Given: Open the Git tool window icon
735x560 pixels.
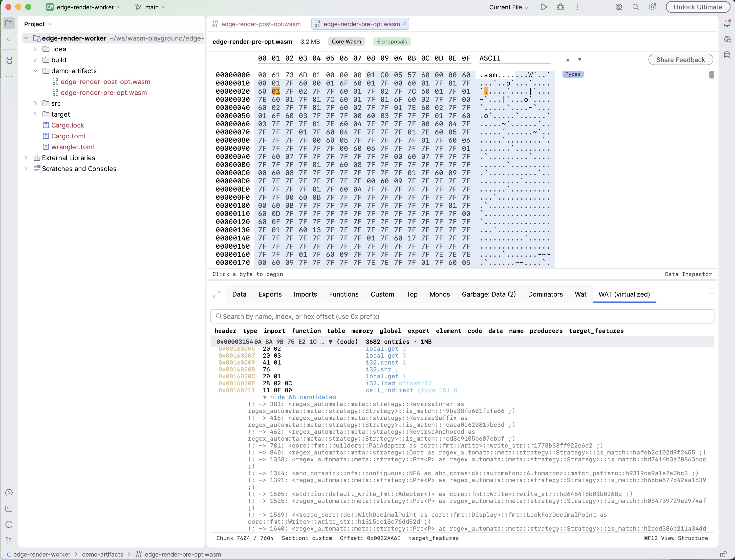Looking at the screenshot, I should [x=9, y=540].
